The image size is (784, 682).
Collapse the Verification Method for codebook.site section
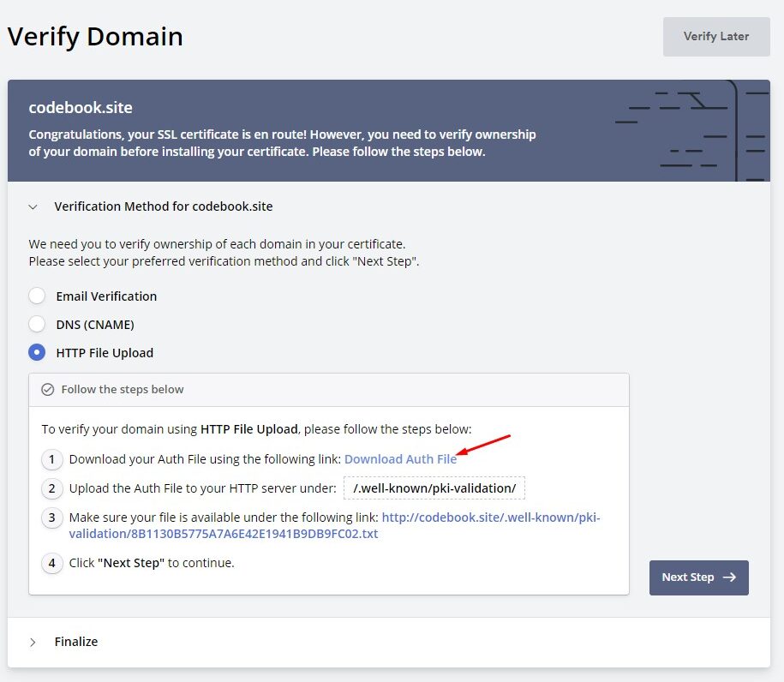pos(33,206)
